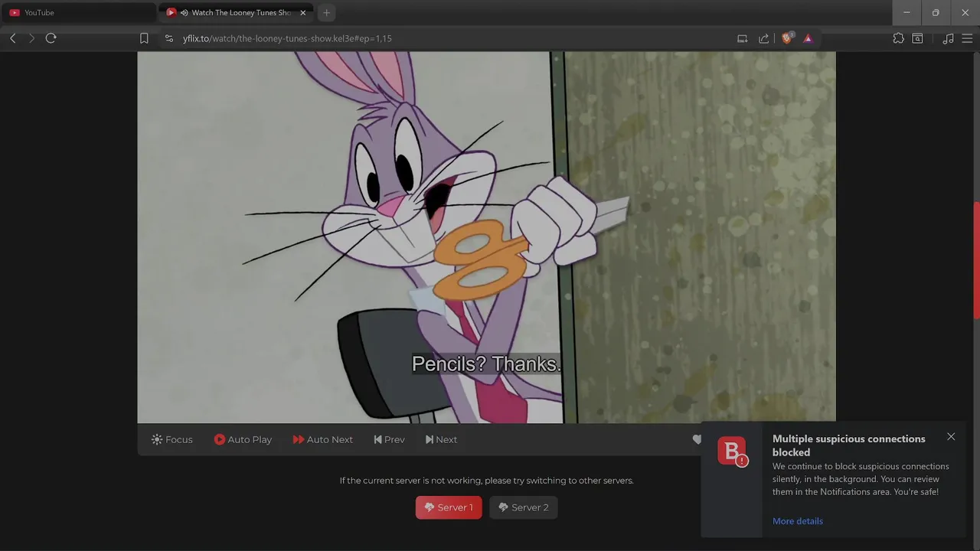
Task: Switch to Server 1
Action: (x=449, y=507)
